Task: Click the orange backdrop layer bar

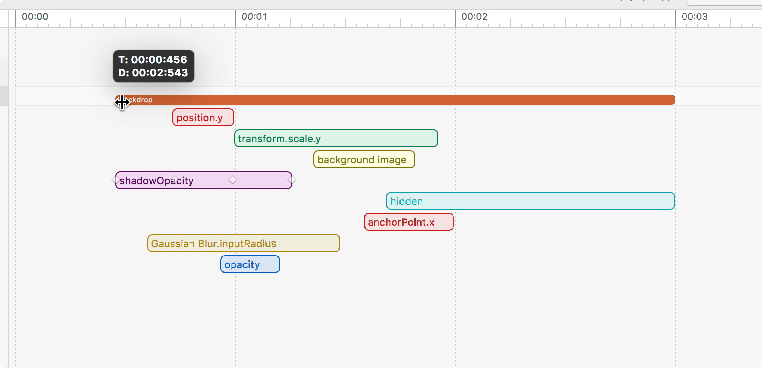Action: click(395, 100)
